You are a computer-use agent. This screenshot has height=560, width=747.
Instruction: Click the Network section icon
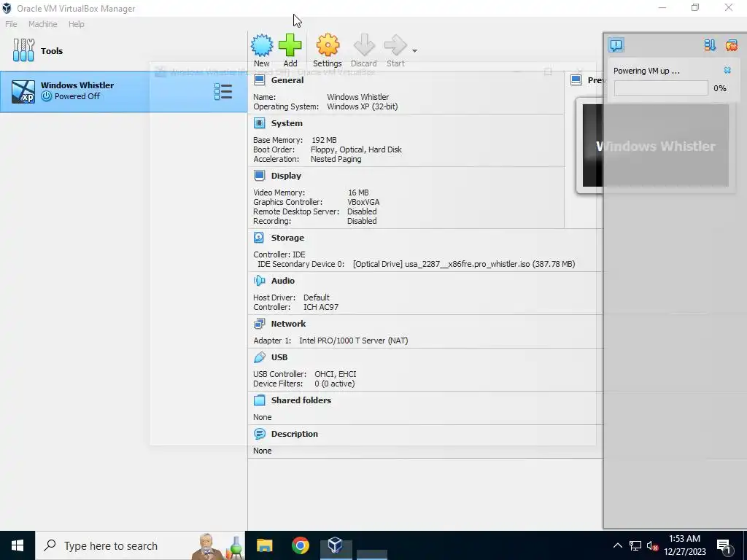pos(259,324)
